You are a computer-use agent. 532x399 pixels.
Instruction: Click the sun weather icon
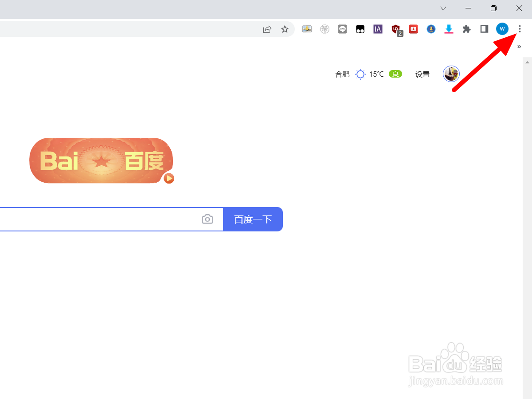pyautogui.click(x=361, y=74)
